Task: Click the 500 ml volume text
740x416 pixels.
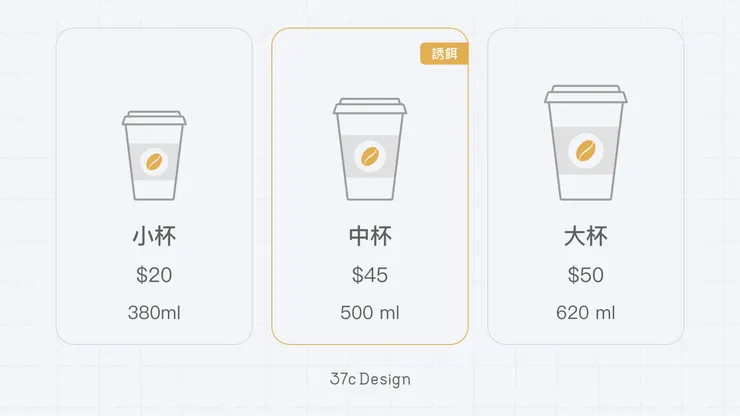Action: click(x=370, y=313)
